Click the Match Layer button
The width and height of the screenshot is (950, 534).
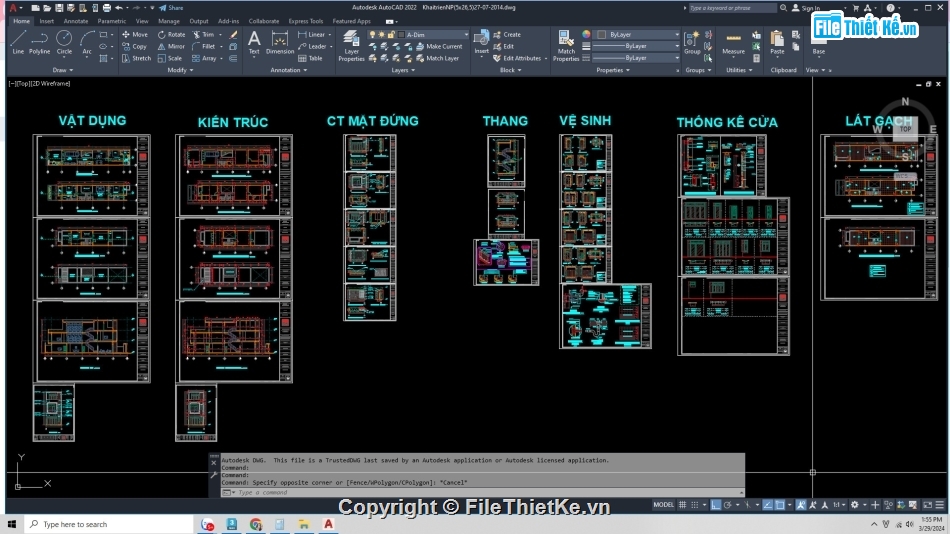click(437, 58)
